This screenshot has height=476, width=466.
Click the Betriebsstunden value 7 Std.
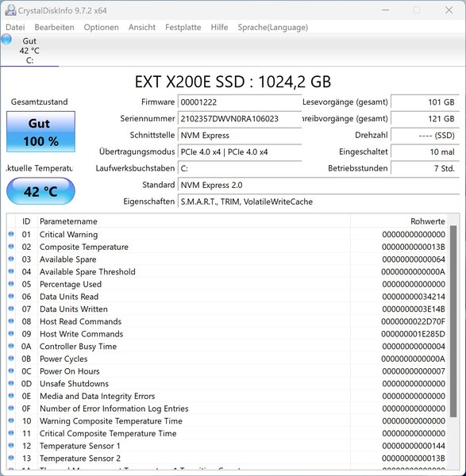point(425,168)
